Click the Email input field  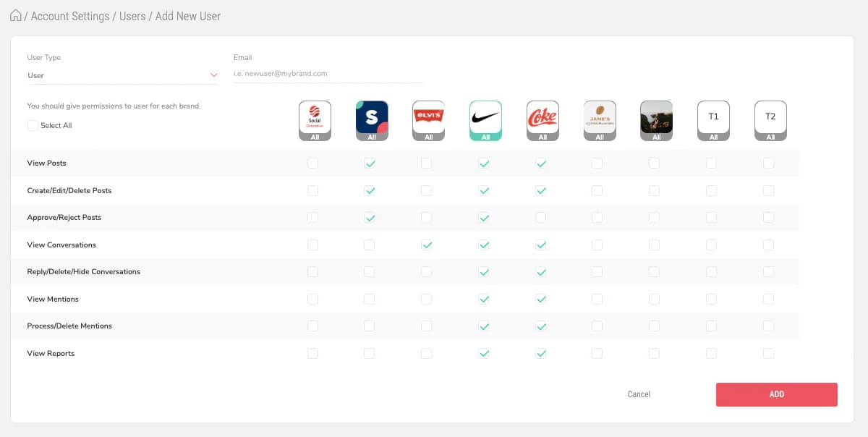pyautogui.click(x=328, y=74)
